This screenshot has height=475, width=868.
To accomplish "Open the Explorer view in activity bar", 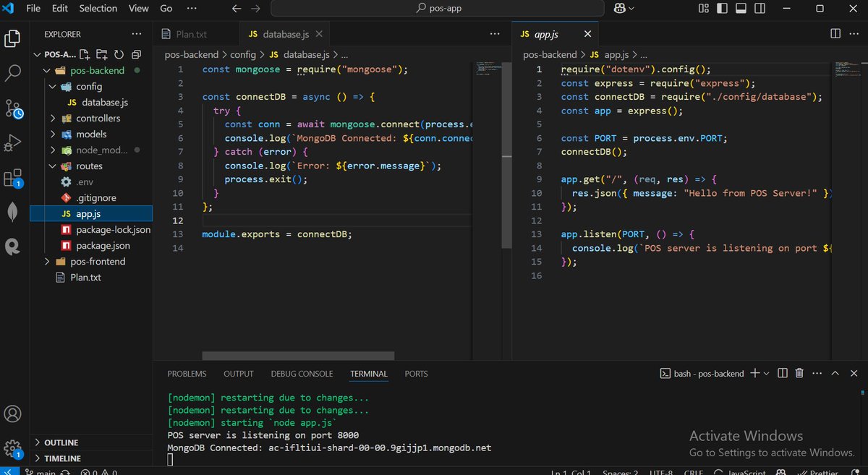I will point(13,38).
